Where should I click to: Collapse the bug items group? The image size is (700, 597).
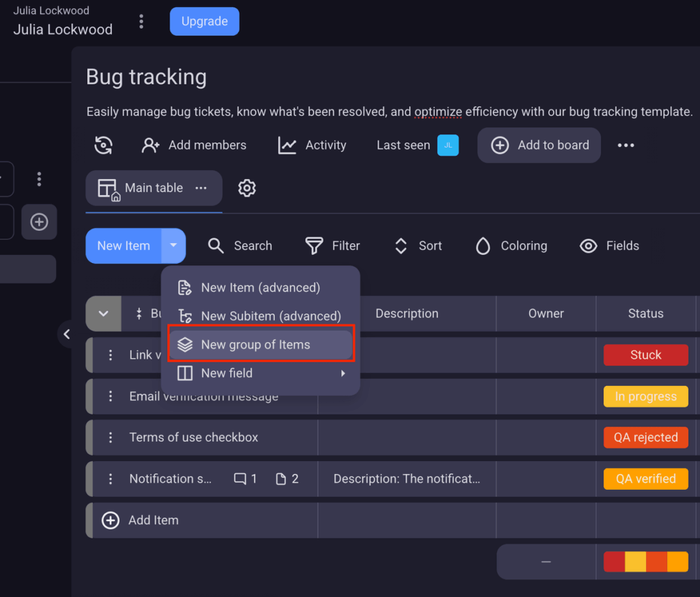pyautogui.click(x=103, y=314)
